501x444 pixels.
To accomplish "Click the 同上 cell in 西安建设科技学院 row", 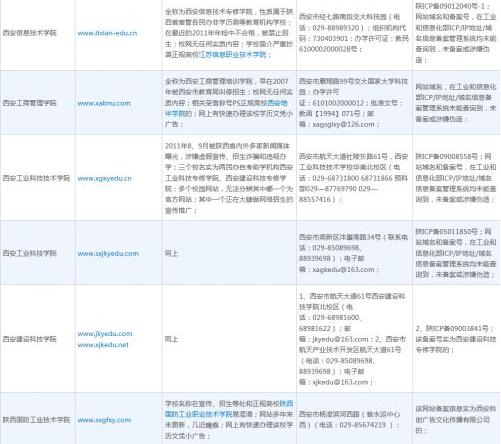I will (x=229, y=339).
